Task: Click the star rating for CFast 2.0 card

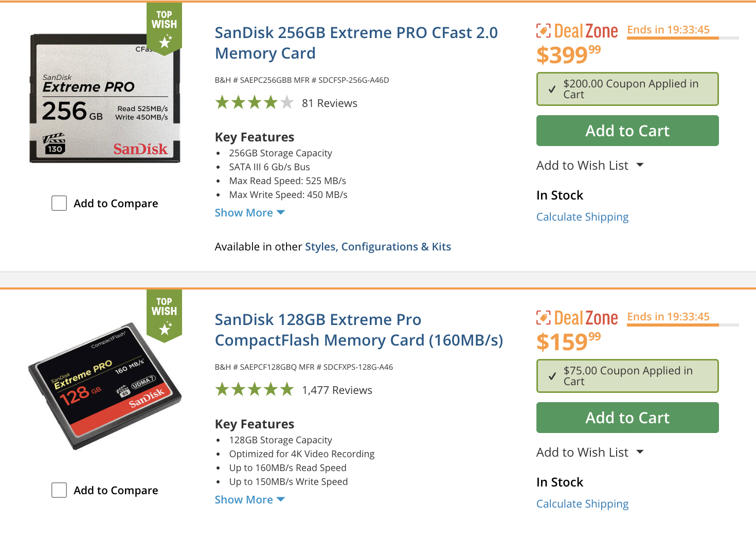Action: 254,103
